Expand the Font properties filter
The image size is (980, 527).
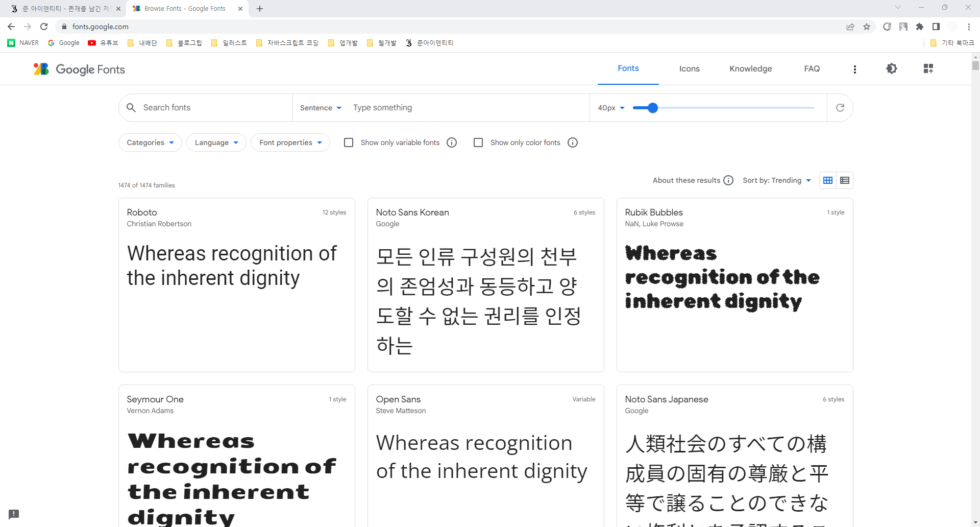click(290, 142)
